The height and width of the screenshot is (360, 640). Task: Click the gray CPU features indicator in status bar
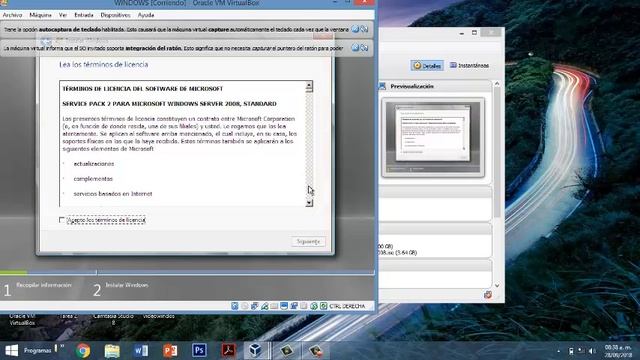coord(304,306)
